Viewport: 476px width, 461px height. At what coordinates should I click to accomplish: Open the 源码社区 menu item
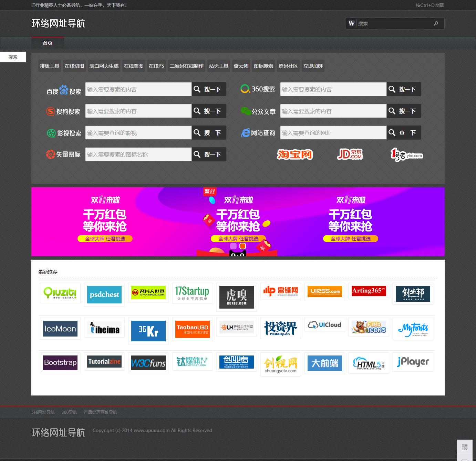point(288,66)
